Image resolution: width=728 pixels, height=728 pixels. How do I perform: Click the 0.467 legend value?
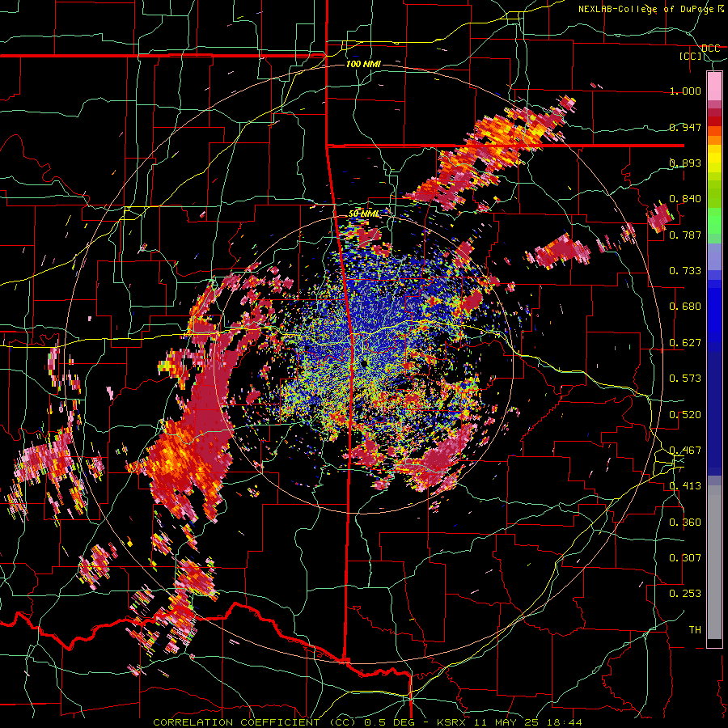(685, 451)
